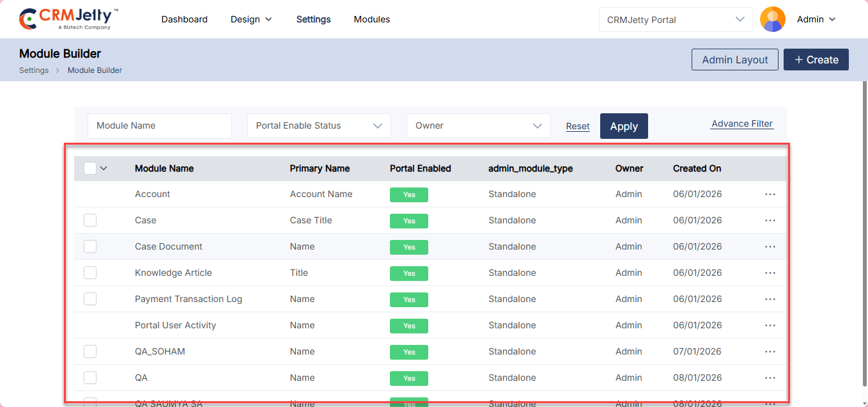Open actions menu for Portal User Activity
Viewport: 868px width, 407px height.
coord(770,325)
